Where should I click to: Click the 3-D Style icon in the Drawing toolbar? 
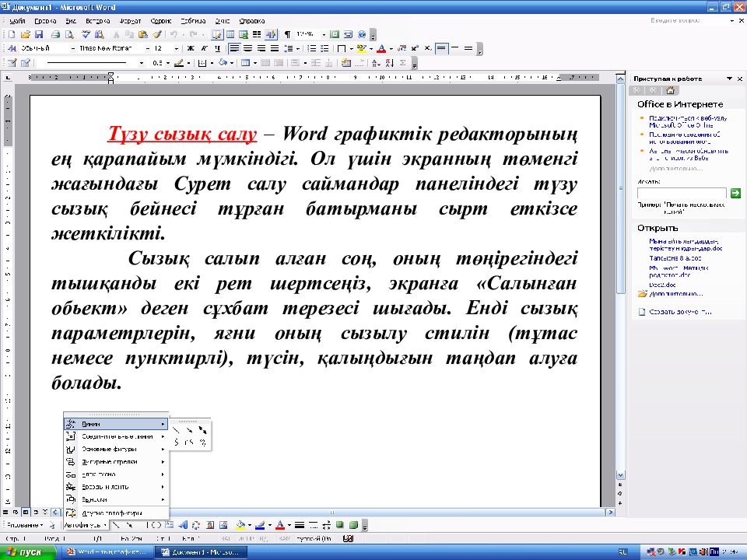353,525
